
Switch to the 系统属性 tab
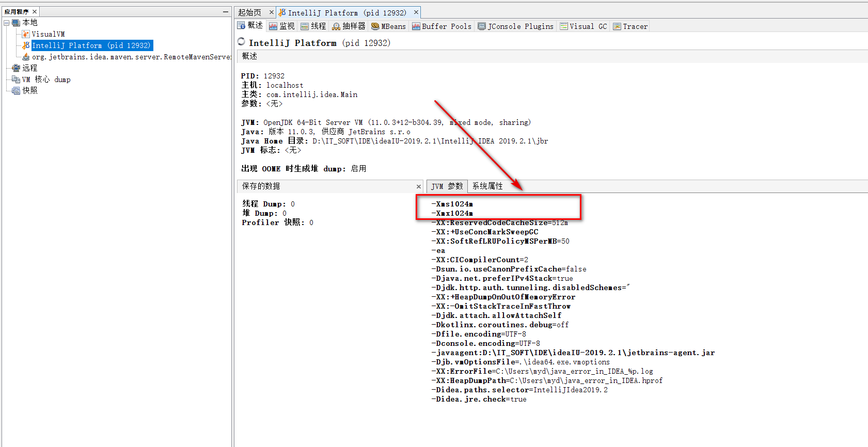[x=487, y=186]
